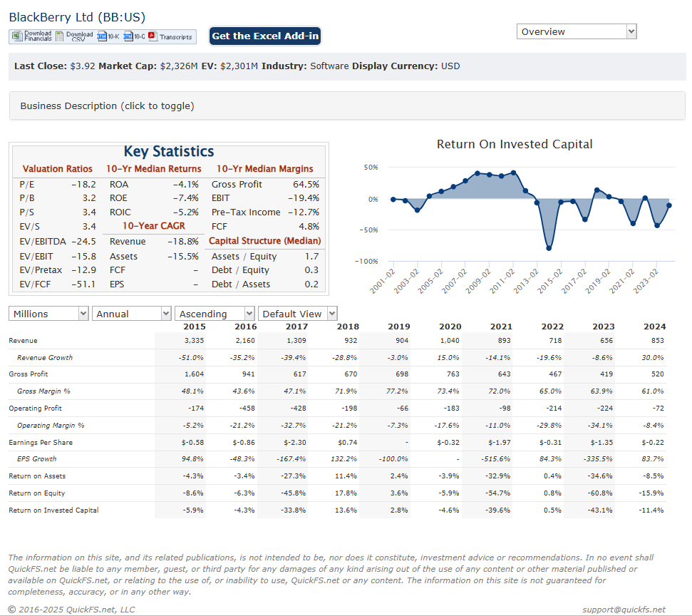Click the Gross Profit row label in table
Viewport: 692px width, 616px height.
pos(29,374)
